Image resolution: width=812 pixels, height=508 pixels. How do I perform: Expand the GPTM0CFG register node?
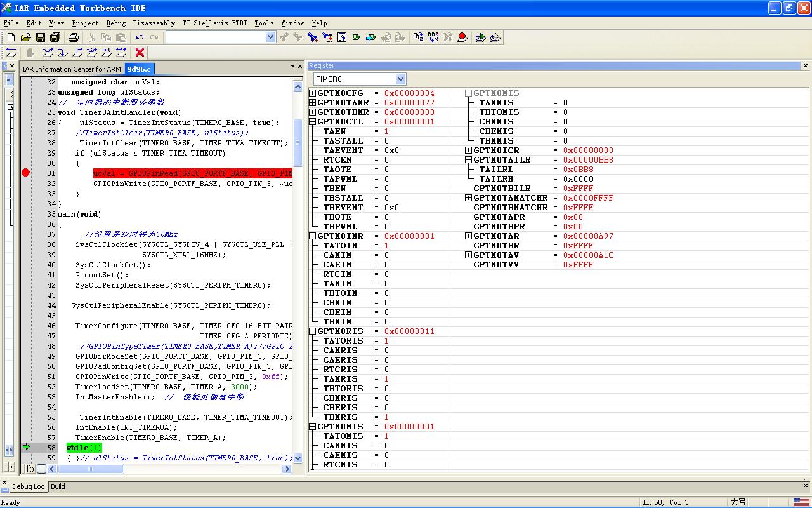coord(312,93)
